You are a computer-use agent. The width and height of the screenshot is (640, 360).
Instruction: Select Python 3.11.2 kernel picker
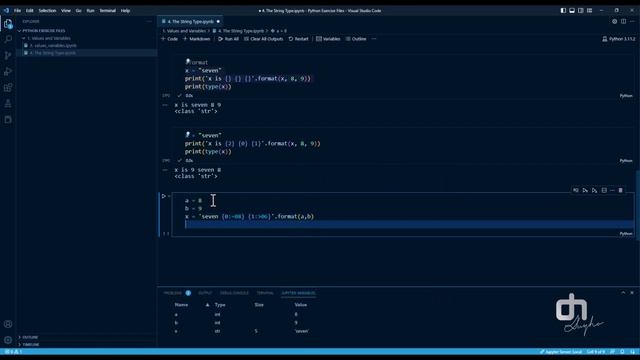(618, 39)
